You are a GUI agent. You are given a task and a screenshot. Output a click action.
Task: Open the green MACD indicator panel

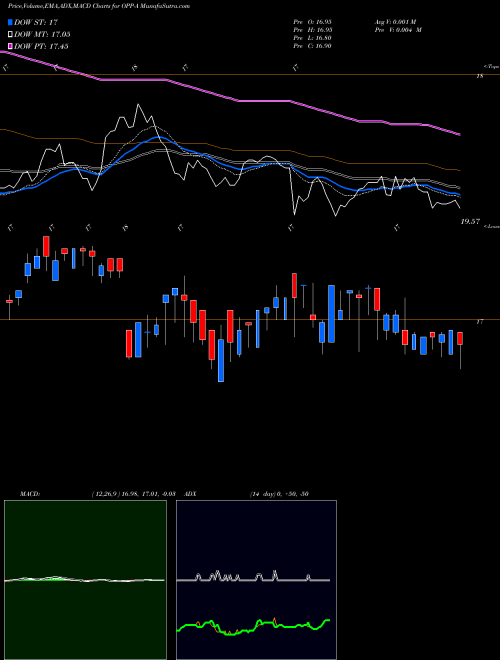point(85,580)
